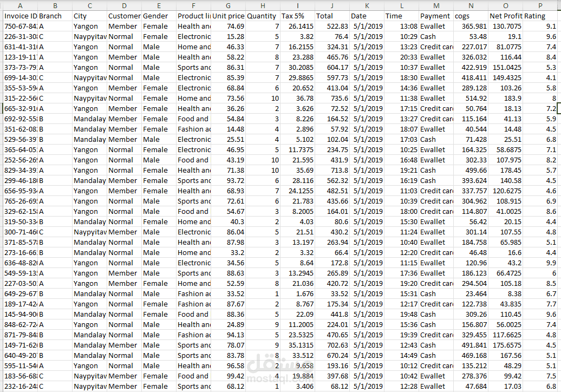Select total cell 397.68

click(x=332, y=376)
